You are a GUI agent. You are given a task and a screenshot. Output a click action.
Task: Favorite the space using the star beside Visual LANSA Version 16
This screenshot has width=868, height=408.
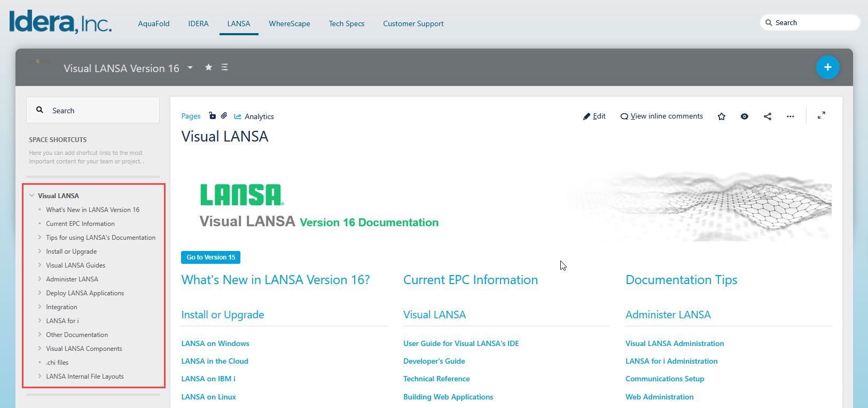tap(209, 67)
